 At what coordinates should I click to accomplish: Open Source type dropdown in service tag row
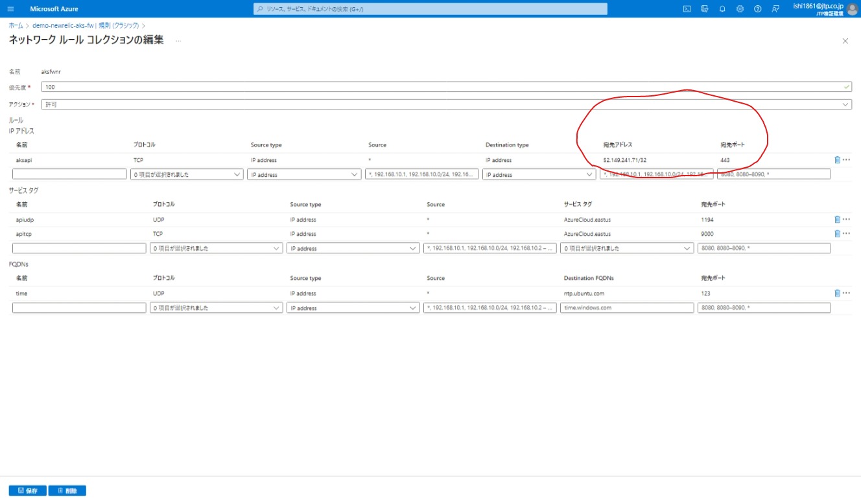point(353,248)
